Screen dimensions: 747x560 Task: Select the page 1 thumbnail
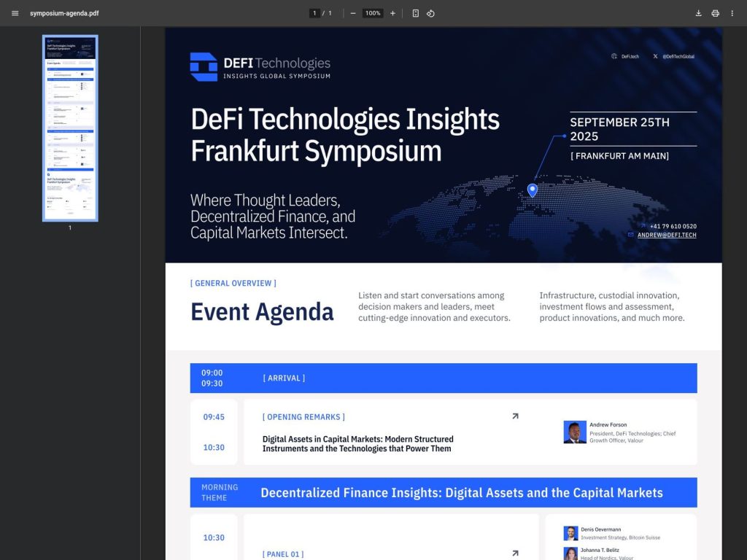point(70,128)
